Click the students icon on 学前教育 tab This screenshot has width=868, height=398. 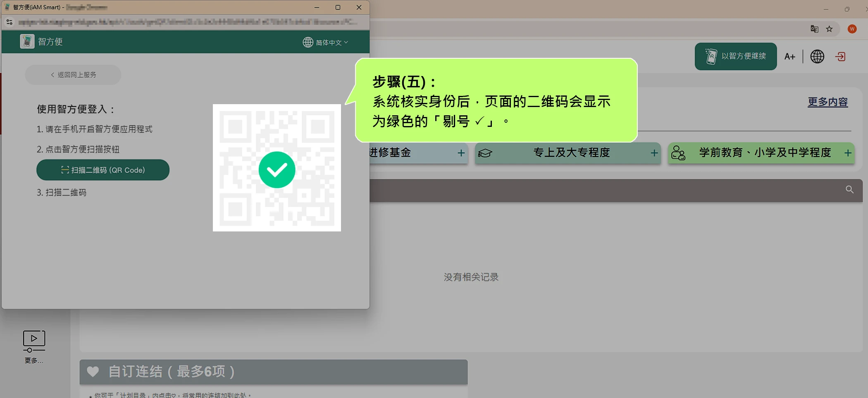[678, 153]
